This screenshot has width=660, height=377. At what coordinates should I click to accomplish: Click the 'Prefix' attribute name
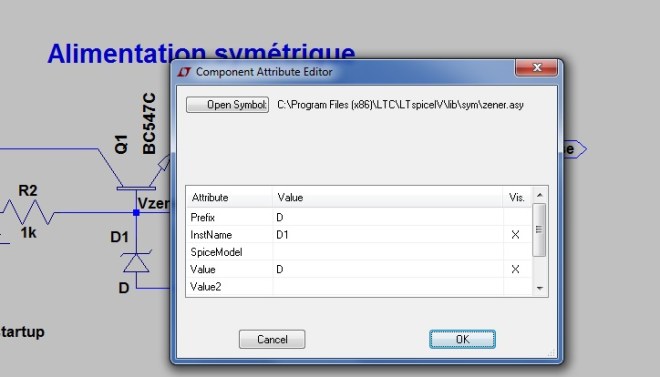(x=202, y=218)
